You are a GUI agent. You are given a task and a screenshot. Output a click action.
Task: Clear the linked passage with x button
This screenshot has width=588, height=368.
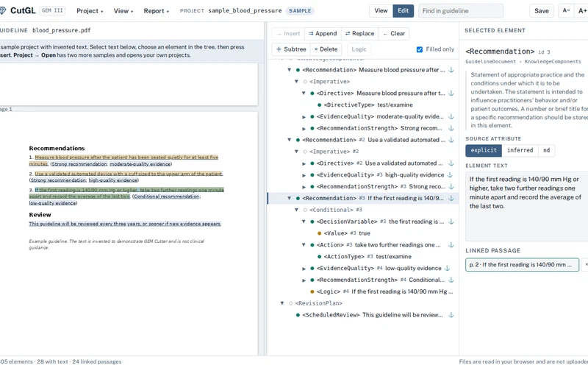(585, 264)
